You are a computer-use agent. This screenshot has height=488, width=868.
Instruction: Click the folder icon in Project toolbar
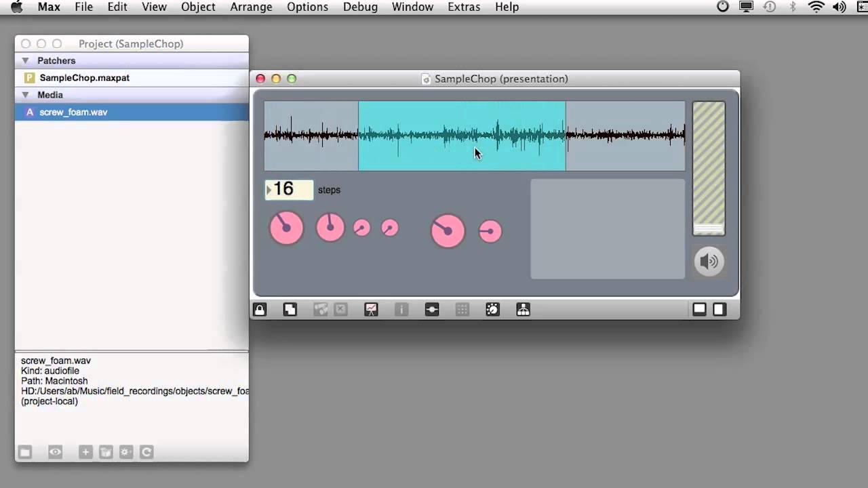pos(25,452)
